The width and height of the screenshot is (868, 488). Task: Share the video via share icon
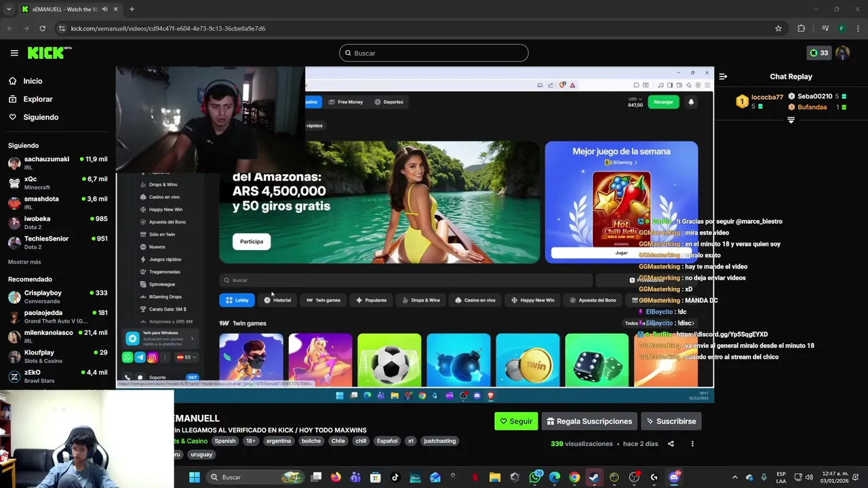point(671,444)
